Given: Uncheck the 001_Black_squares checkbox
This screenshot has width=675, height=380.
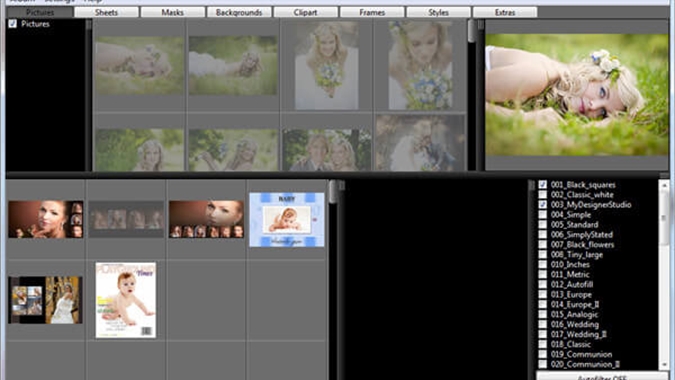Looking at the screenshot, I should [x=542, y=184].
